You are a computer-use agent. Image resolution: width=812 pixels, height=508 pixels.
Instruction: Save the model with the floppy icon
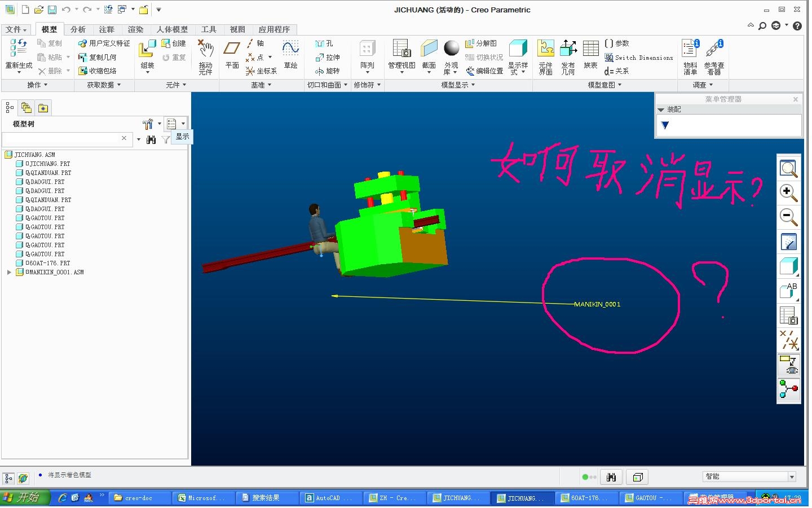(x=52, y=10)
